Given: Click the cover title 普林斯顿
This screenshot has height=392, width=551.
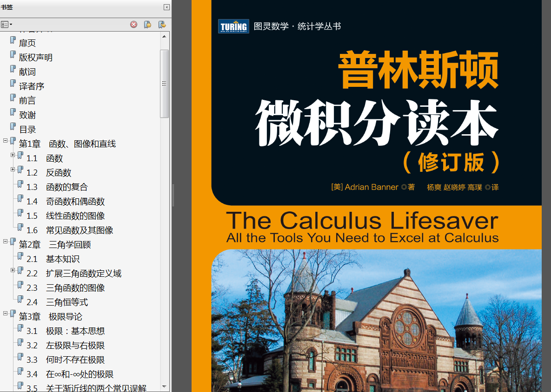Looking at the screenshot, I should click(x=418, y=70).
